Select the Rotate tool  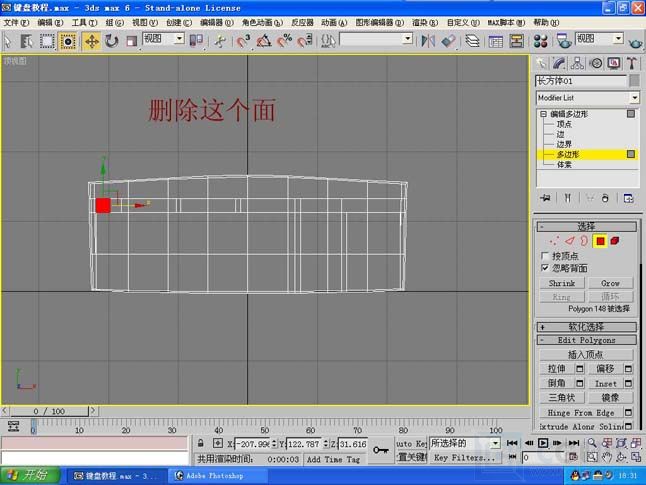[111, 41]
